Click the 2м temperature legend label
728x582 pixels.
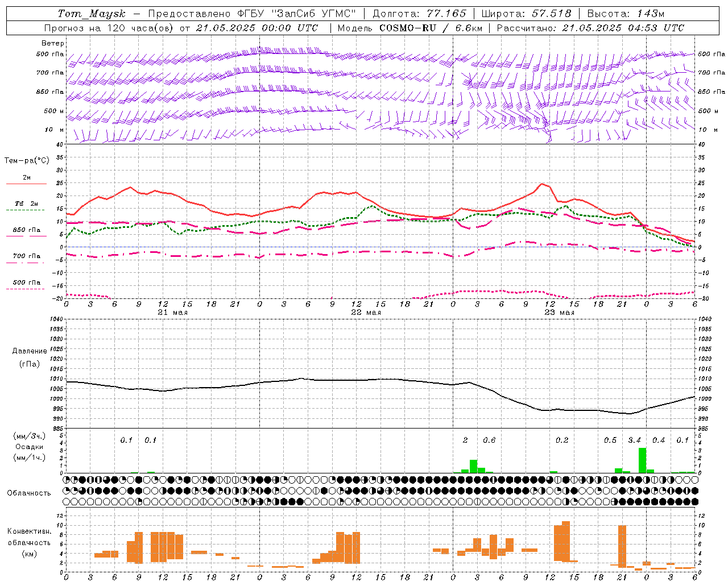pos(27,177)
